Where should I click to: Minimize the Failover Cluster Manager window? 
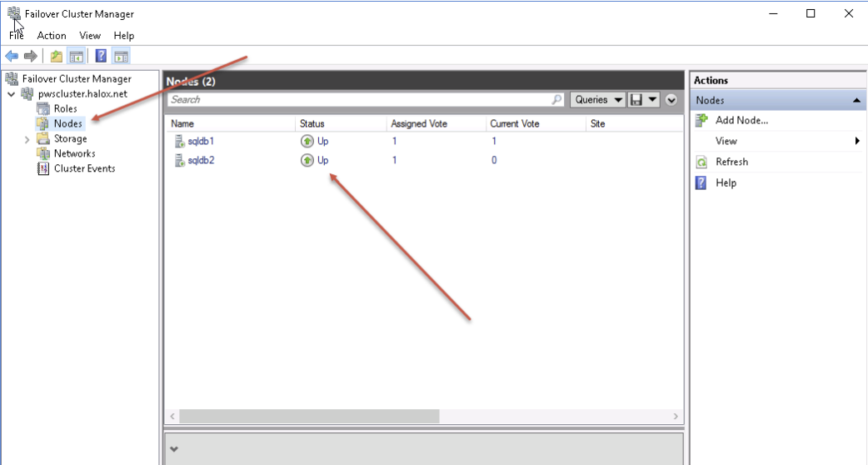pyautogui.click(x=773, y=13)
